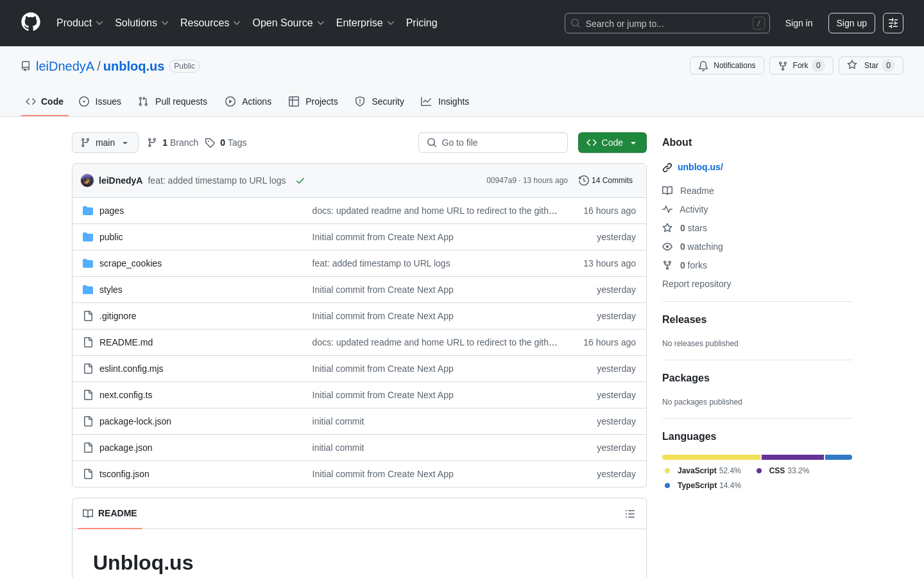Click the Sign up button
This screenshot has width=924, height=578.
[851, 23]
